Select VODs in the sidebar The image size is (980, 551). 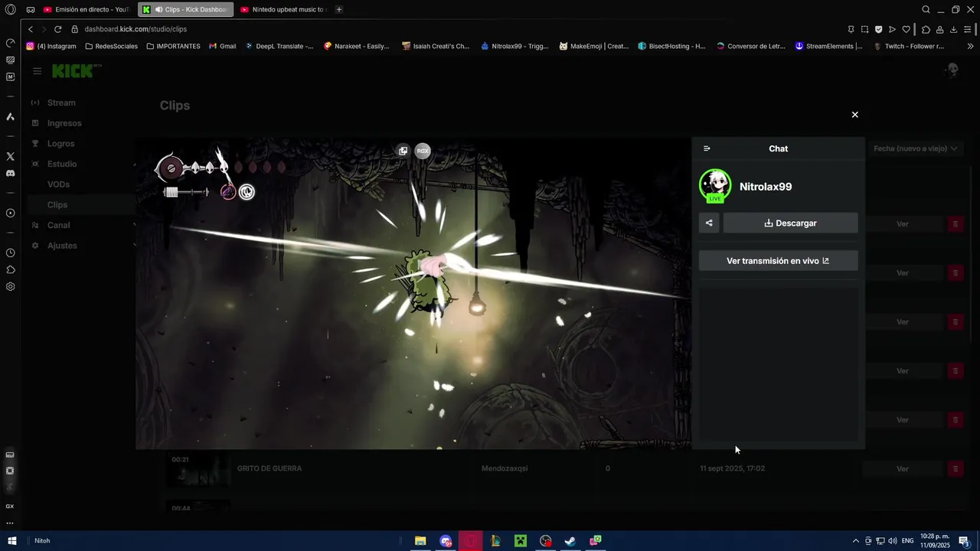[x=58, y=184]
